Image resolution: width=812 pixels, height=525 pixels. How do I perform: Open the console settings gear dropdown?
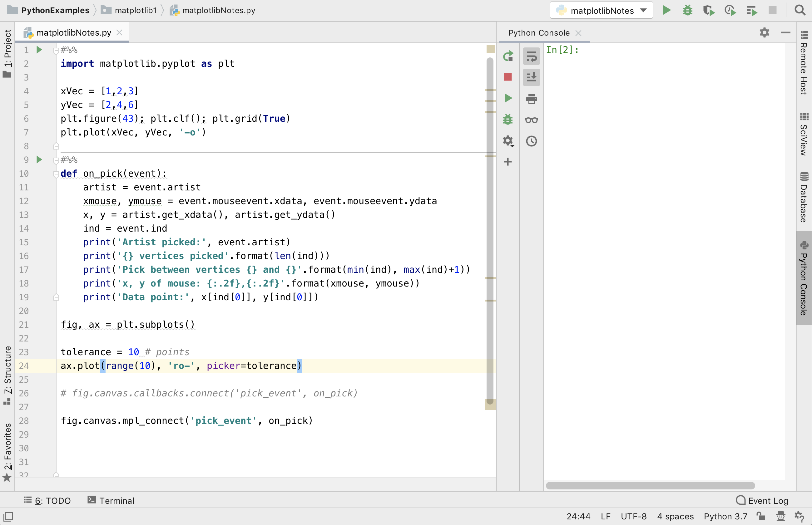pyautogui.click(x=508, y=141)
